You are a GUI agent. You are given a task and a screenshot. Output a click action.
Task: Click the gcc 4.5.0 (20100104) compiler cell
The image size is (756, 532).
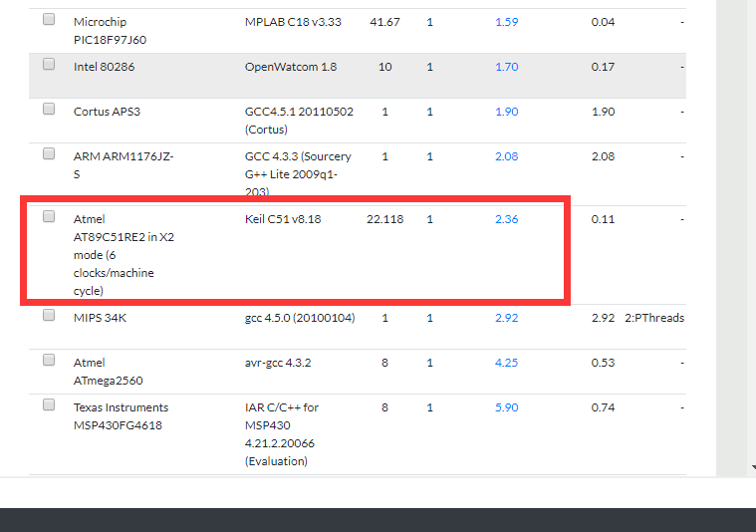300,318
